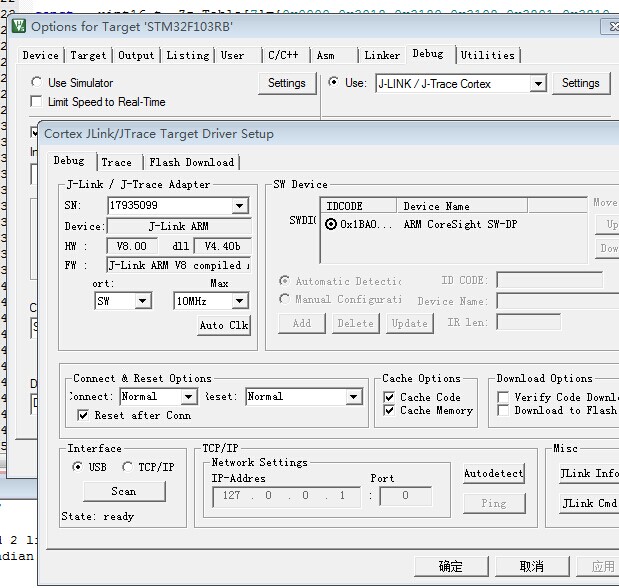This screenshot has height=588, width=619.
Task: Enable Download to Flash checkbox
Action: pos(503,410)
